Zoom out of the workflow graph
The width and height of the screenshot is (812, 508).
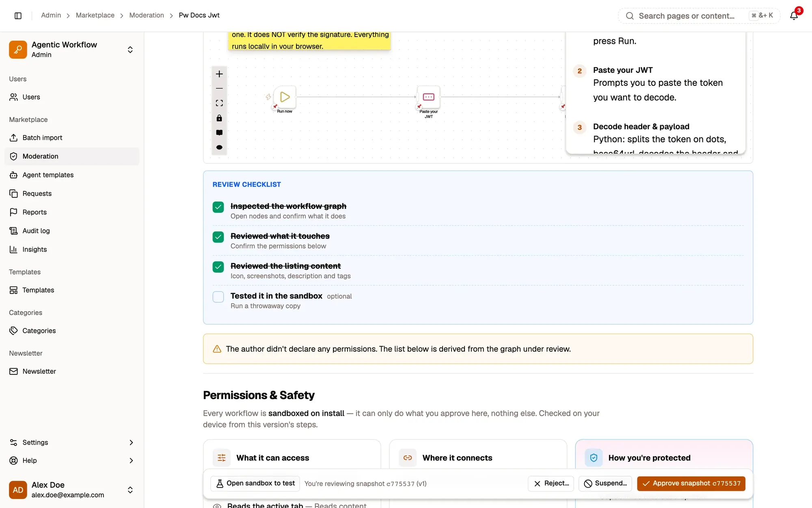click(x=219, y=89)
